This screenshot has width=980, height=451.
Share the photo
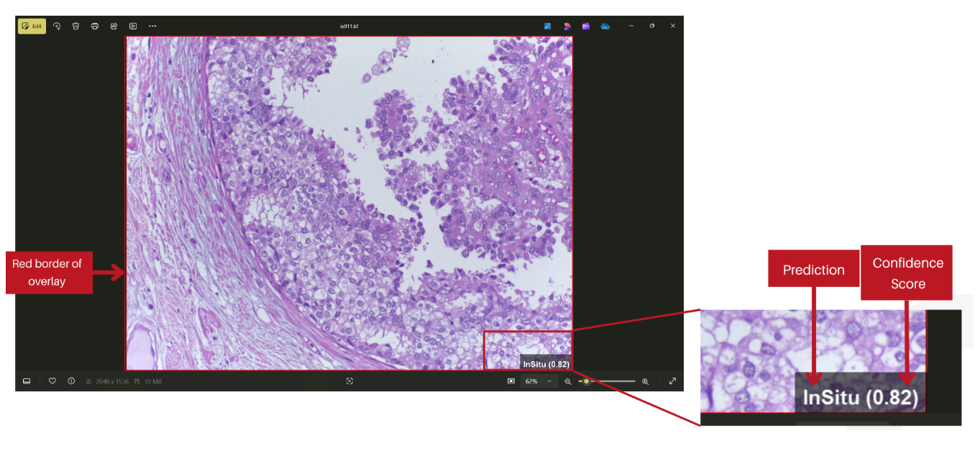[x=114, y=26]
